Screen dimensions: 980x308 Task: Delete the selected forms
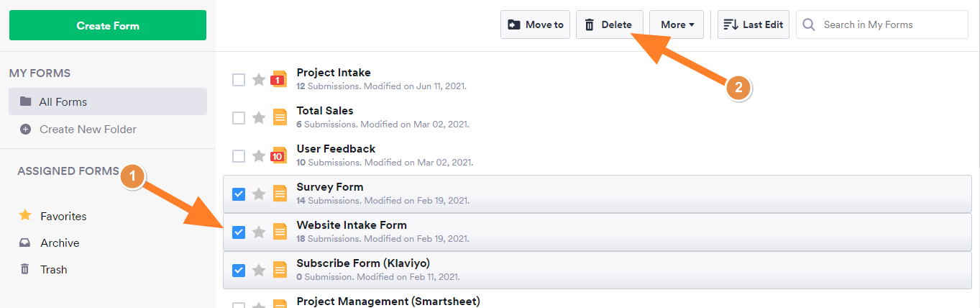tap(608, 24)
